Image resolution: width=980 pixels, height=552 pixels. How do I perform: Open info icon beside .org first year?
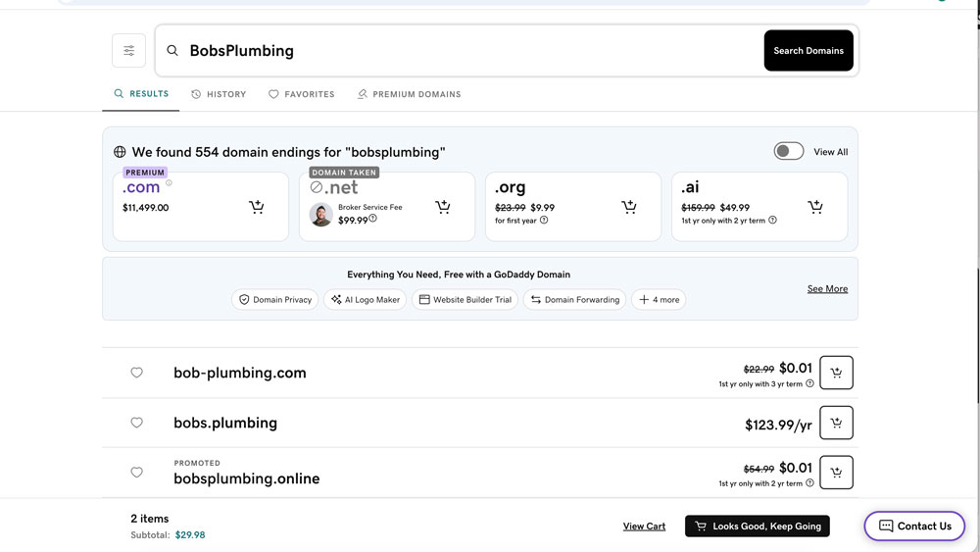click(x=544, y=220)
